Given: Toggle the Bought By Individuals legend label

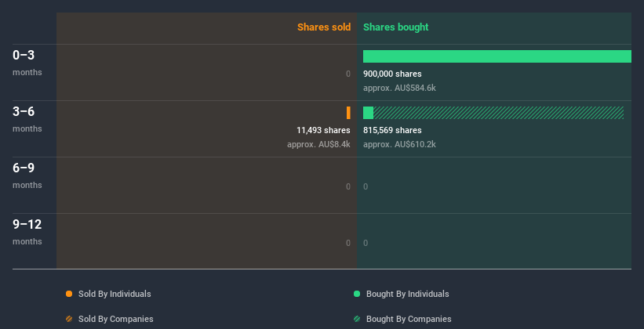Looking at the screenshot, I should point(407,294).
